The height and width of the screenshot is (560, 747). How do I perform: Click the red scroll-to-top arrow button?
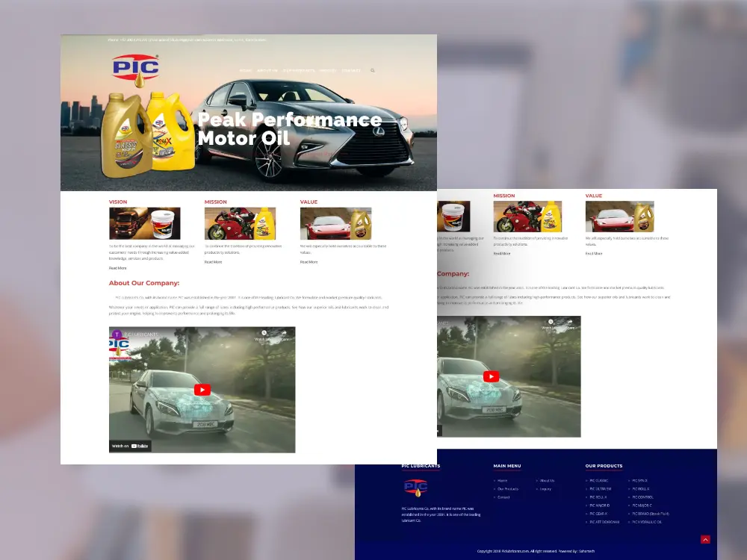tap(705, 539)
